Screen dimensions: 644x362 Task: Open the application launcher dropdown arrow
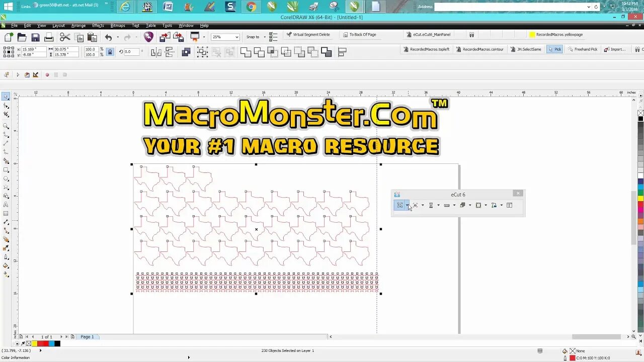click(x=204, y=37)
